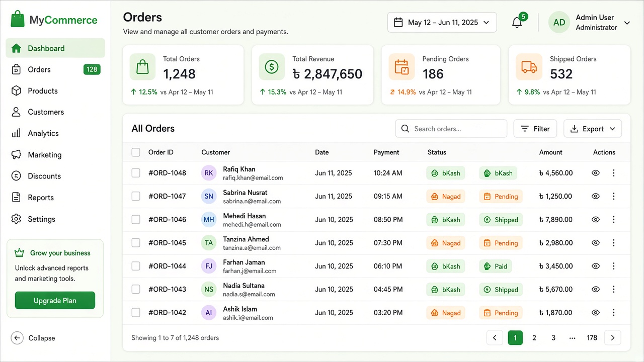Open more actions for order #ORD-1045
The height and width of the screenshot is (362, 644).
tap(613, 243)
